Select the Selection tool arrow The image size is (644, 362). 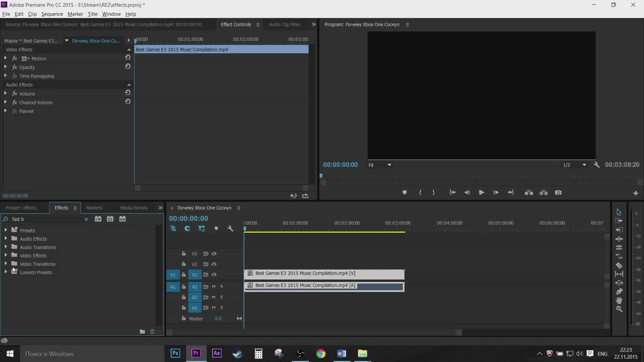click(x=619, y=212)
